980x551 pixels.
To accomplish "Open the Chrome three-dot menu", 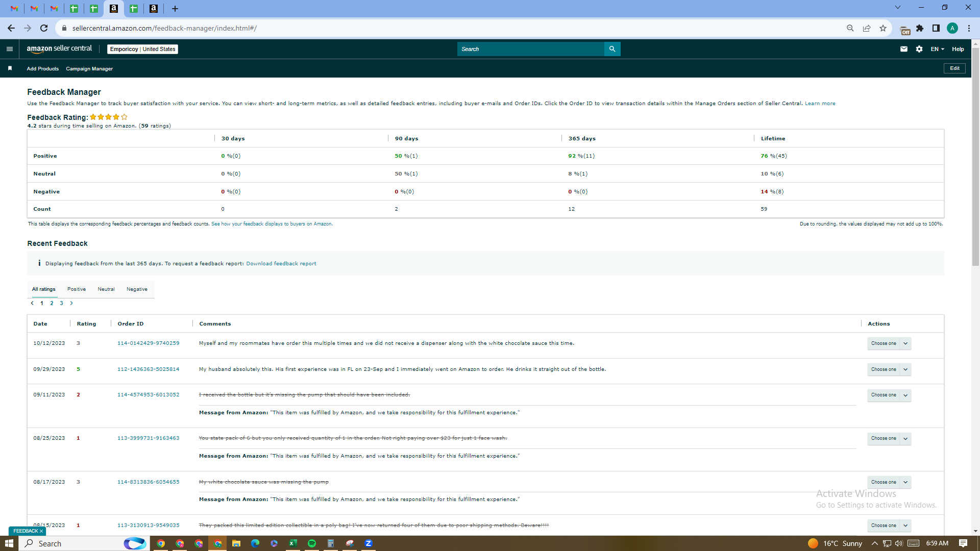I will click(x=969, y=28).
